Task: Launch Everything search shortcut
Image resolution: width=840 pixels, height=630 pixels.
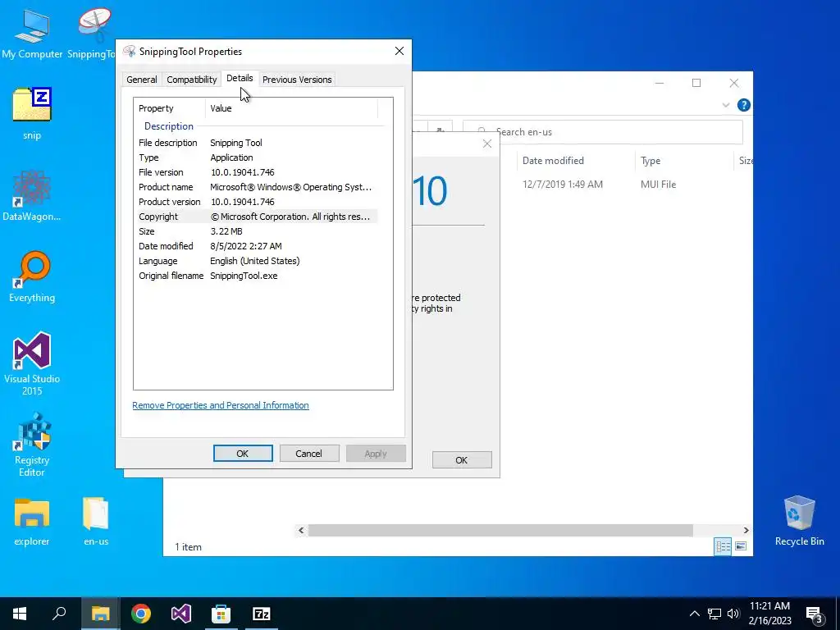Action: (32, 277)
